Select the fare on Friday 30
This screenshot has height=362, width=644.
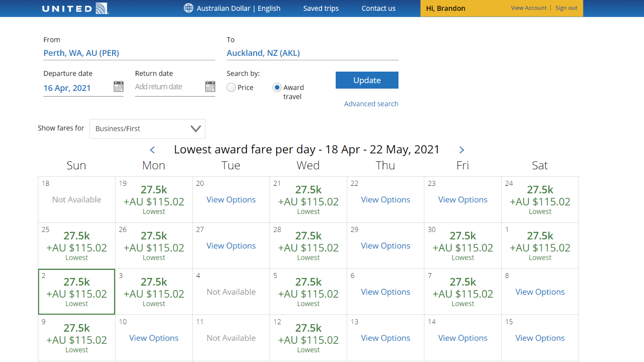pyautogui.click(x=463, y=246)
